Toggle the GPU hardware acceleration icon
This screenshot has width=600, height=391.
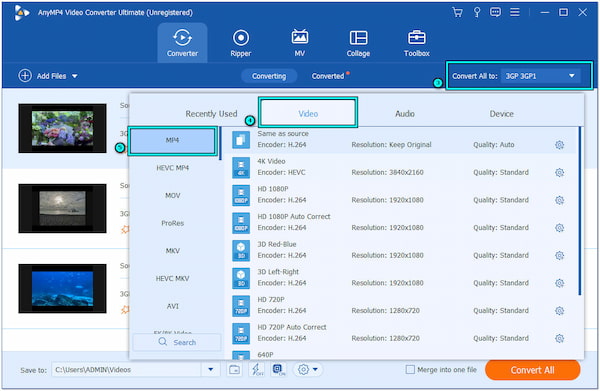tap(279, 370)
